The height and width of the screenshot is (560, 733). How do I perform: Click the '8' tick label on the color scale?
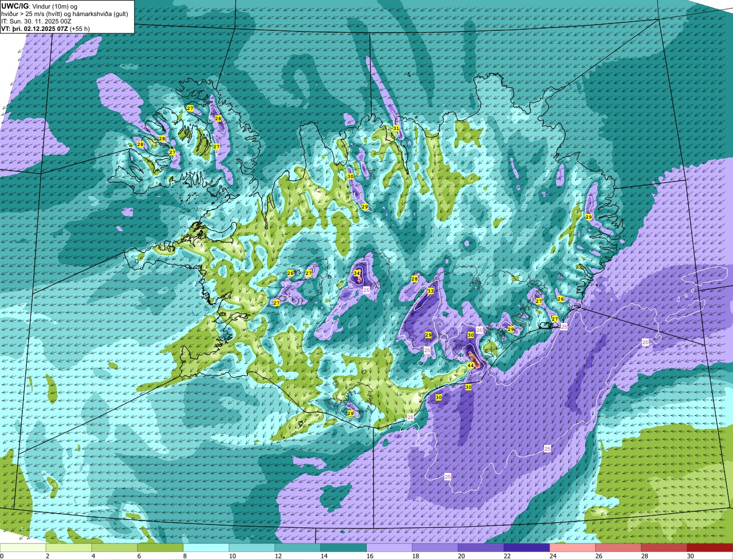coord(185,556)
